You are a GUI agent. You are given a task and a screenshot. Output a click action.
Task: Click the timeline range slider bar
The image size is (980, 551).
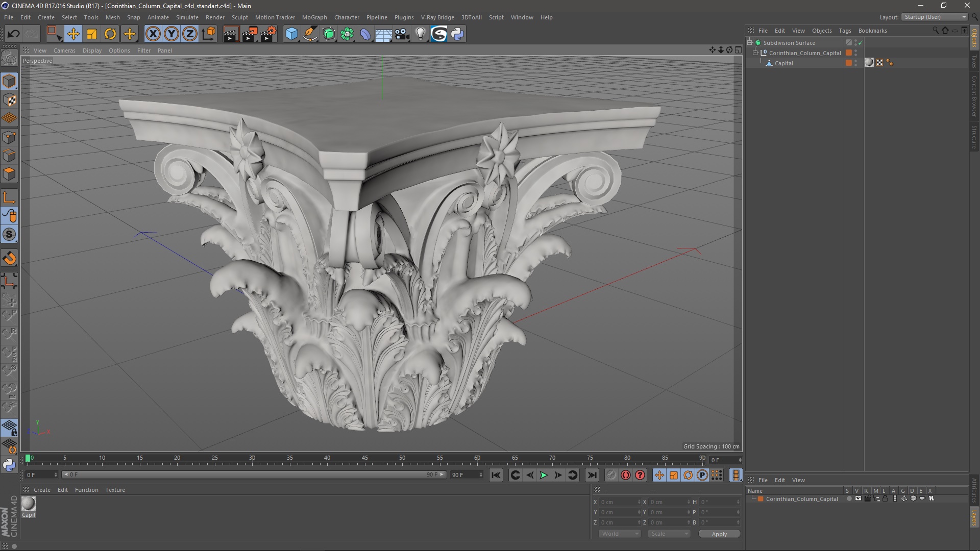254,475
